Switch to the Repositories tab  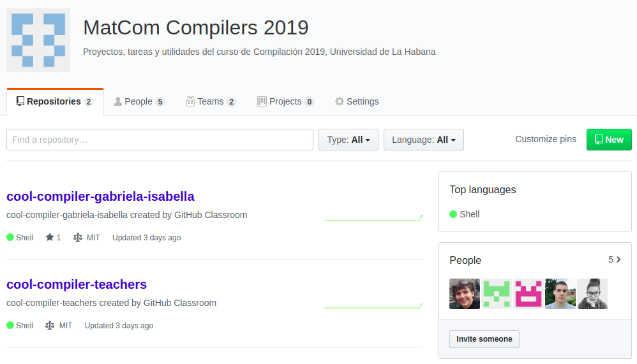coord(55,102)
